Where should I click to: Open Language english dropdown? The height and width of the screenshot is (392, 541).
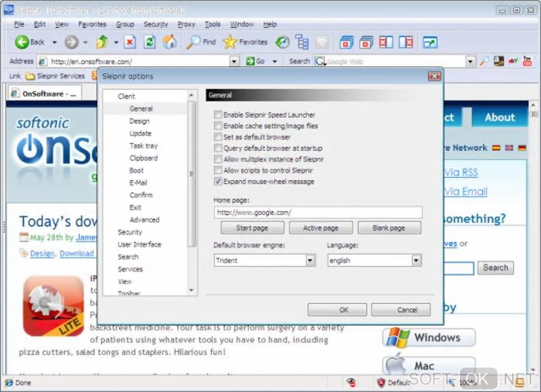416,260
